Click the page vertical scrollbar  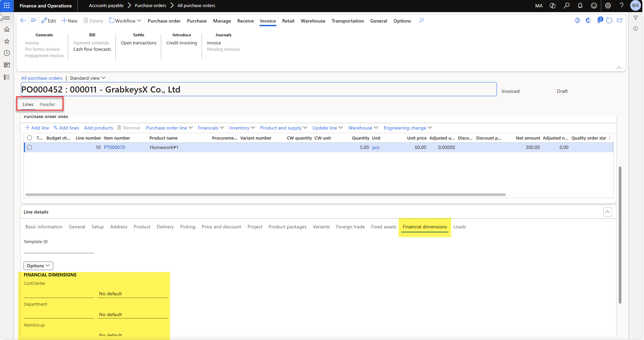[620, 235]
